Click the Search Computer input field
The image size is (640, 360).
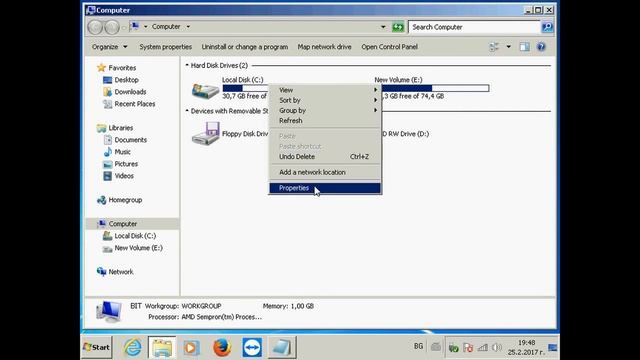coord(474,27)
